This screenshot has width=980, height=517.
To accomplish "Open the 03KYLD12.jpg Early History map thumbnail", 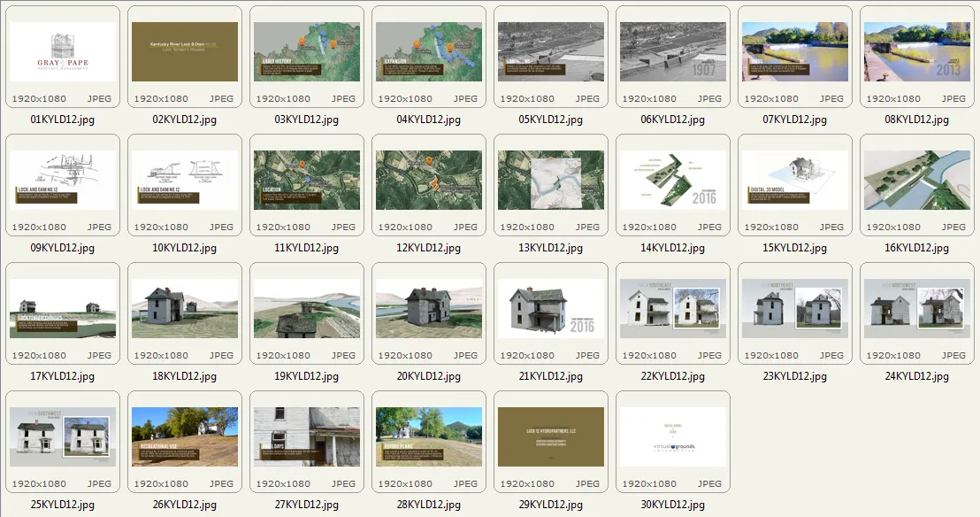I will coord(307,52).
